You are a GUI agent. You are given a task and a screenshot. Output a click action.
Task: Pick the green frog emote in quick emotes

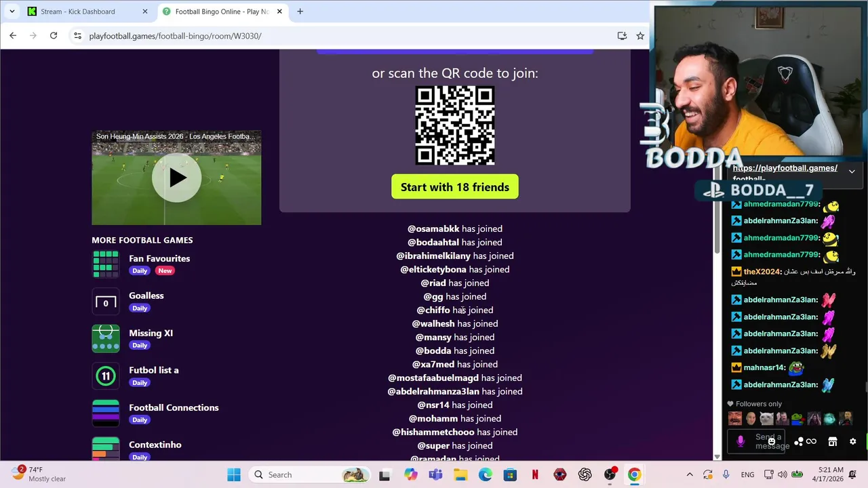[x=798, y=418]
